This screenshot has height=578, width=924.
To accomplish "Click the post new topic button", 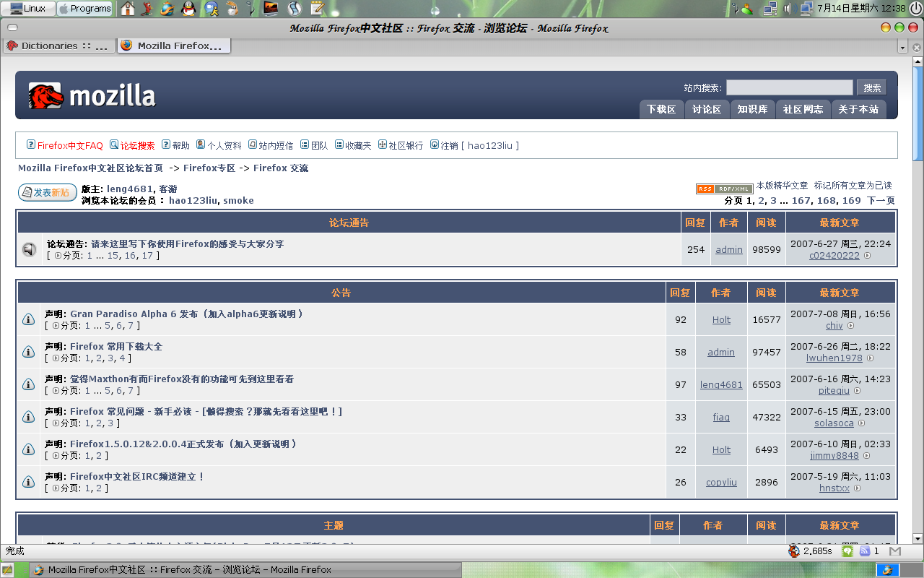I will tap(48, 192).
